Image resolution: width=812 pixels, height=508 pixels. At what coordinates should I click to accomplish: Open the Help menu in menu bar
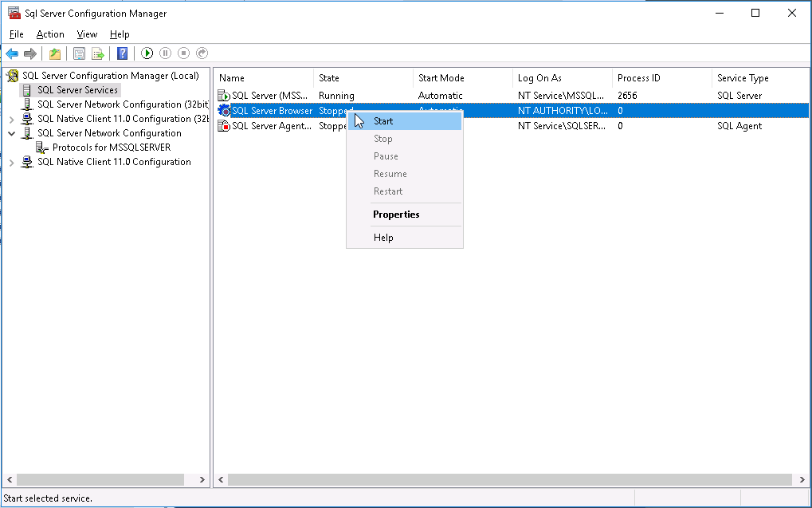coord(120,34)
